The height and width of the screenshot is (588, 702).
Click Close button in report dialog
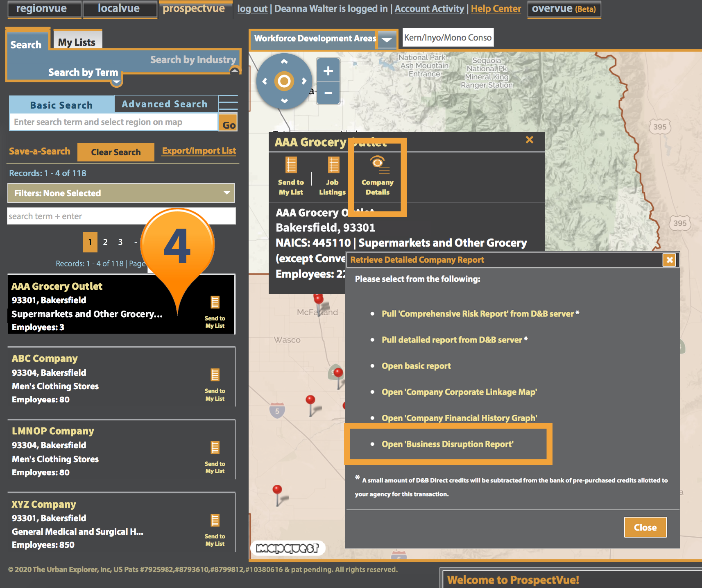tap(645, 527)
